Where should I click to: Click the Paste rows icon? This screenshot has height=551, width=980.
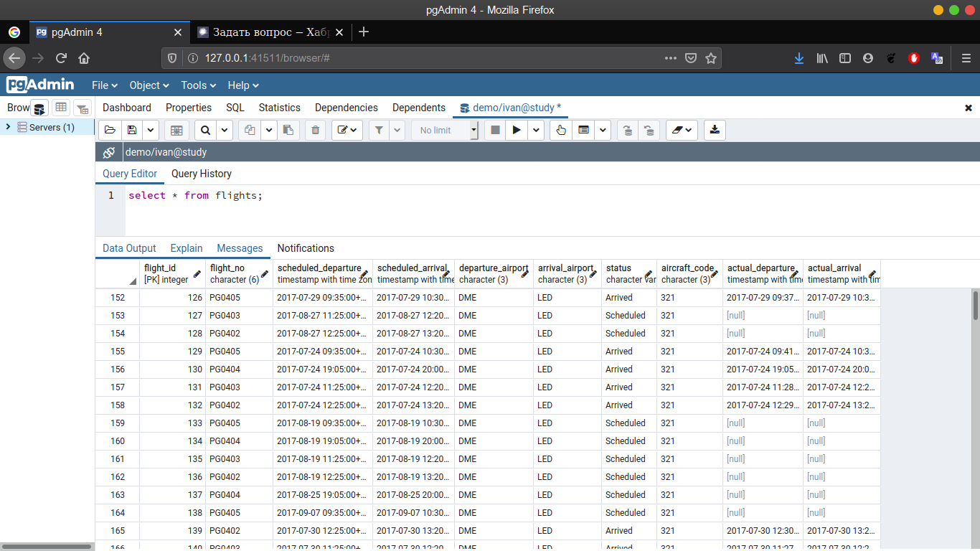pos(288,130)
